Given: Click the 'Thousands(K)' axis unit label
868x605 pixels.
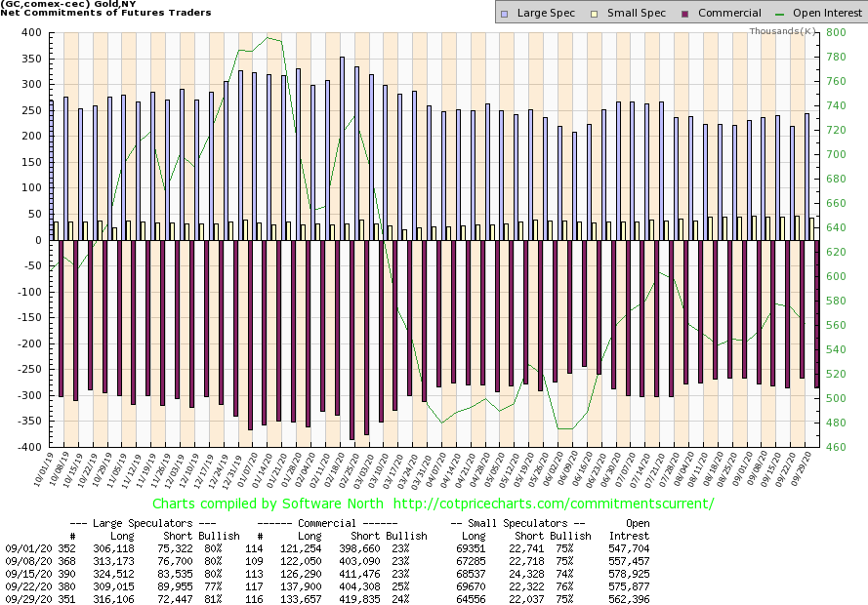Looking at the screenshot, I should (783, 31).
